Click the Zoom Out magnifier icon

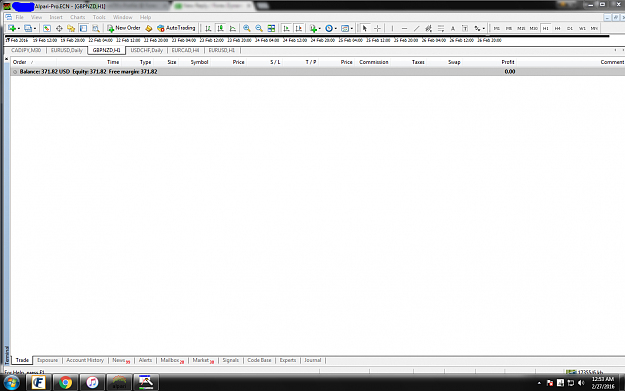coord(259,28)
